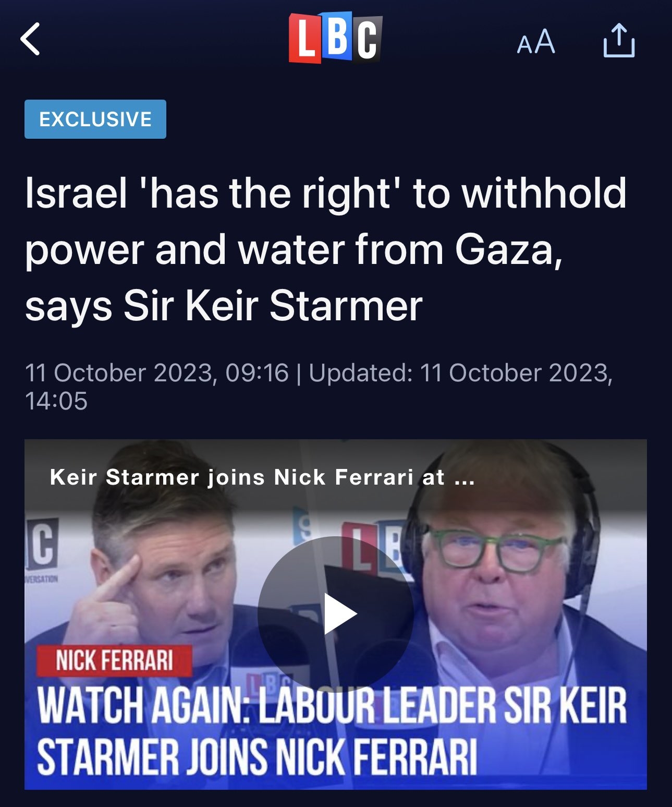The width and height of the screenshot is (672, 807).
Task: Open the AA text size control
Action: click(535, 42)
